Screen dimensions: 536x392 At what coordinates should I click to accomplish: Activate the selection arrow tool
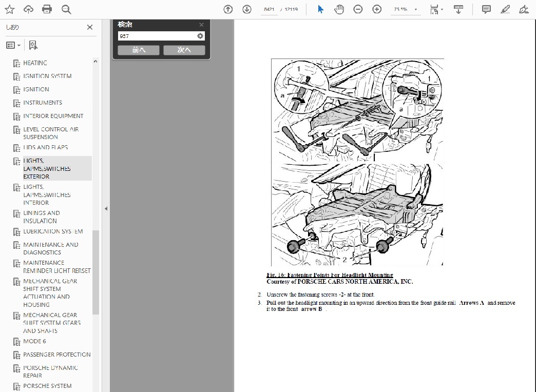coord(320,9)
